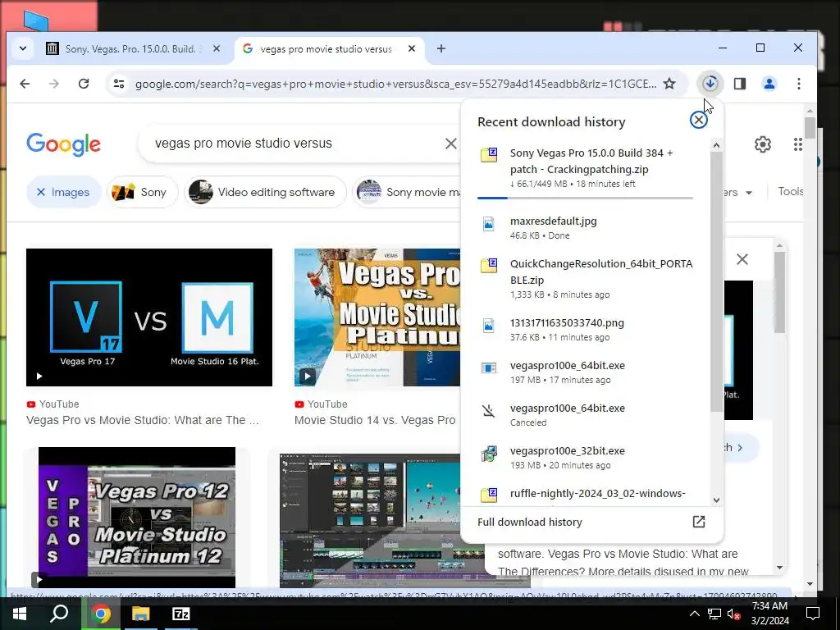Open 7-Zip from the taskbar
Image resolution: width=840 pixels, height=630 pixels.
point(180,614)
